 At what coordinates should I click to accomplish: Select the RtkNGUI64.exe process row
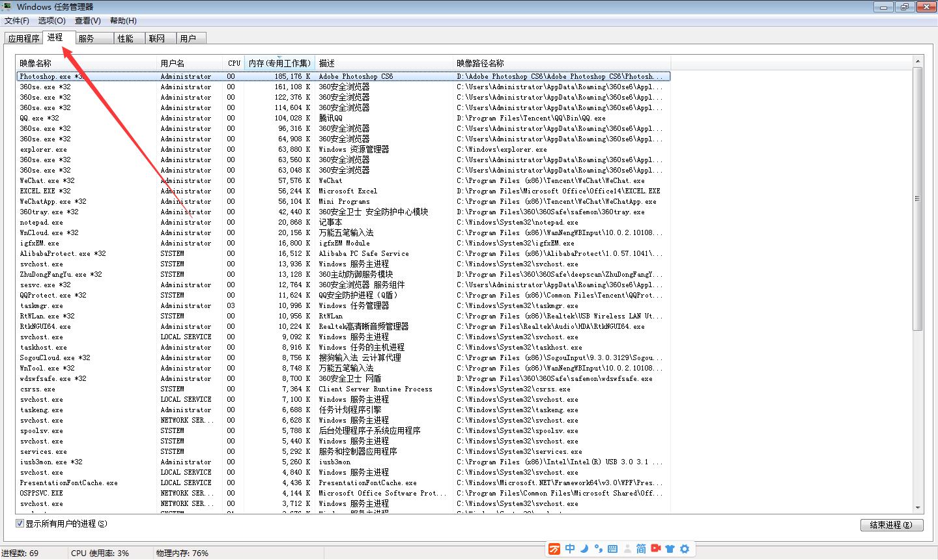coord(343,326)
